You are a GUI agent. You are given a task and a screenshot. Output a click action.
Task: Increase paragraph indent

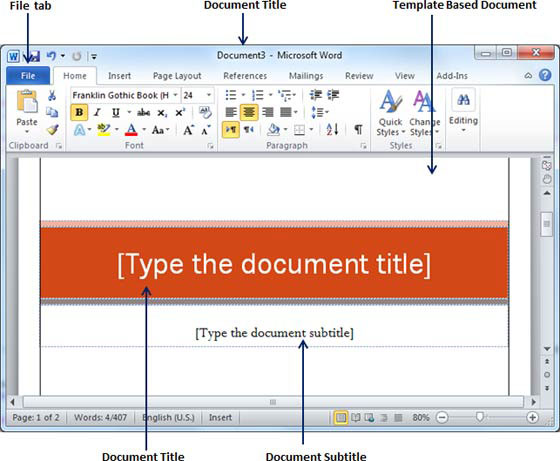tap(333, 95)
